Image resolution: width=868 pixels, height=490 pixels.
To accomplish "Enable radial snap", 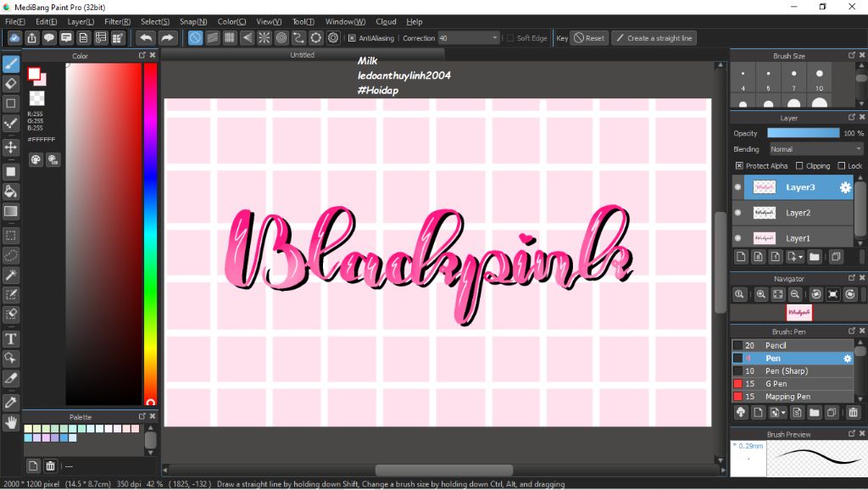I will click(x=264, y=38).
